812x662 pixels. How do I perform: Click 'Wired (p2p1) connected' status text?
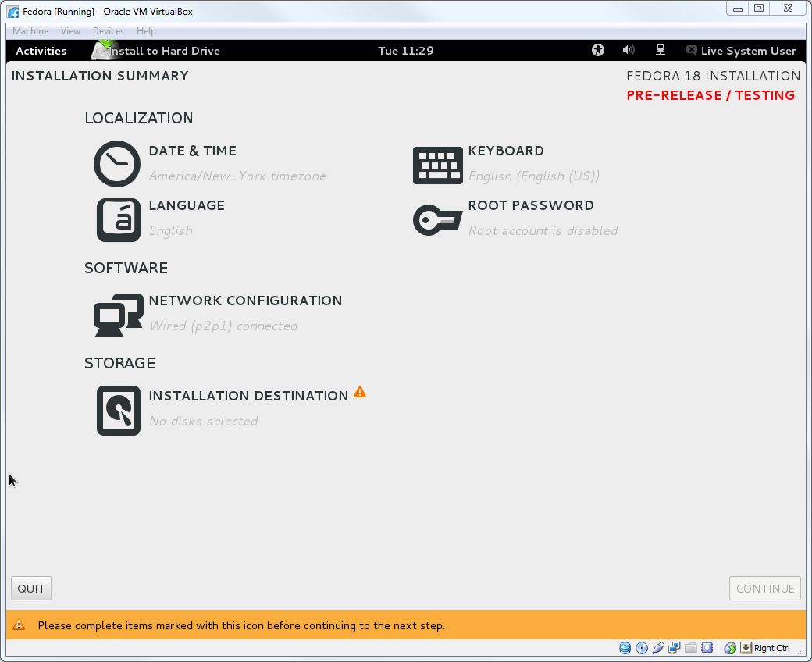[x=224, y=326]
